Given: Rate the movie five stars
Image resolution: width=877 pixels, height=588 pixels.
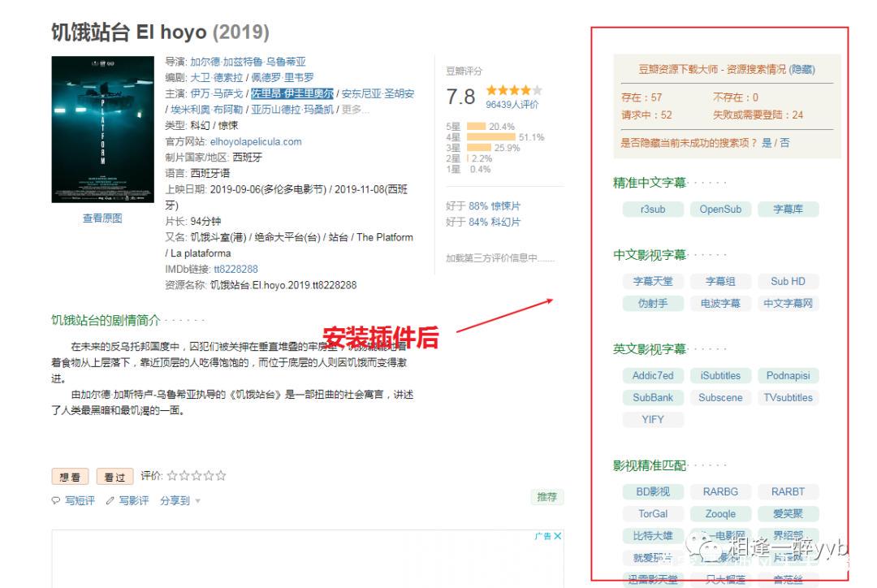Looking at the screenshot, I should [221, 476].
